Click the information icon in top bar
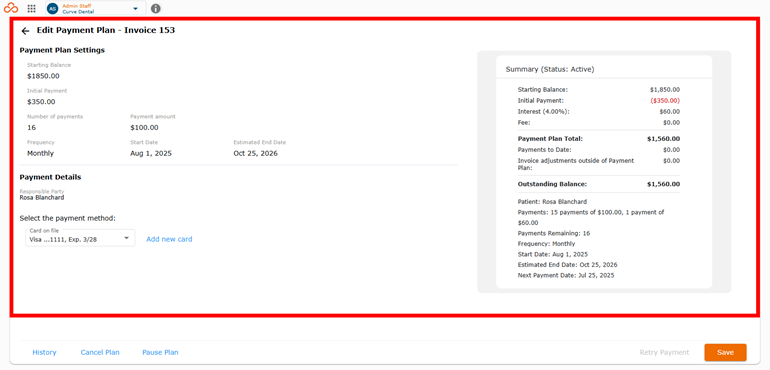 [x=156, y=8]
